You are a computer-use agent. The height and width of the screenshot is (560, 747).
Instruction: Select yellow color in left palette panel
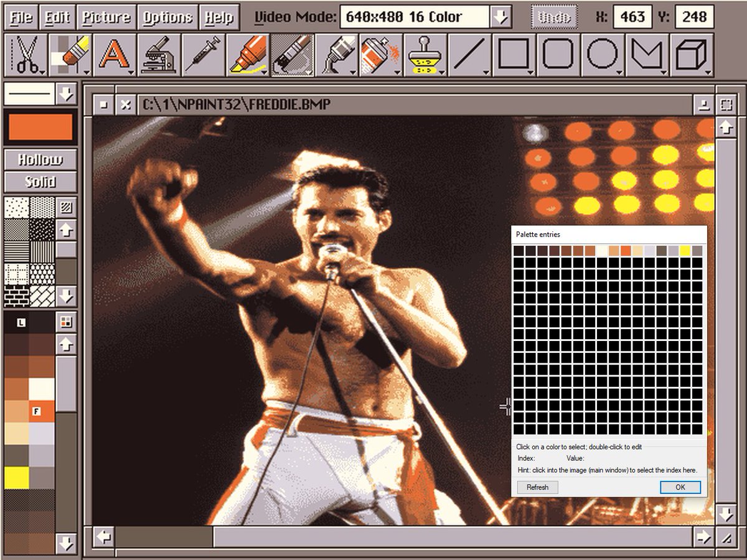(17, 478)
